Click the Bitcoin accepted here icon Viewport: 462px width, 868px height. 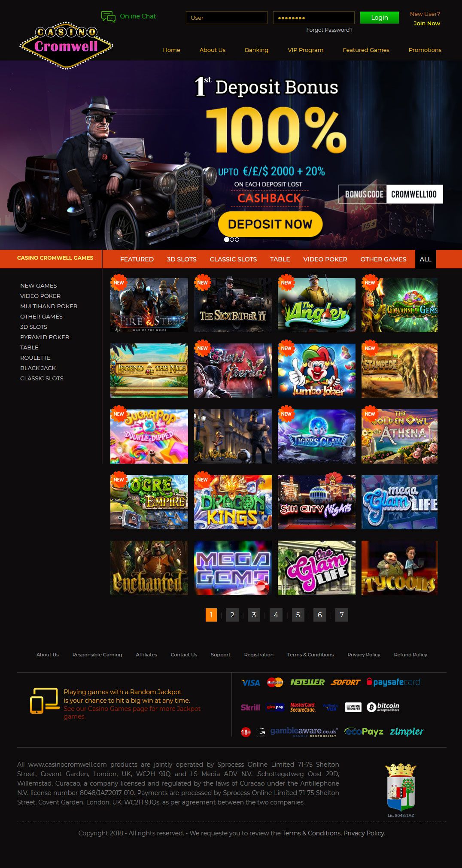383,707
